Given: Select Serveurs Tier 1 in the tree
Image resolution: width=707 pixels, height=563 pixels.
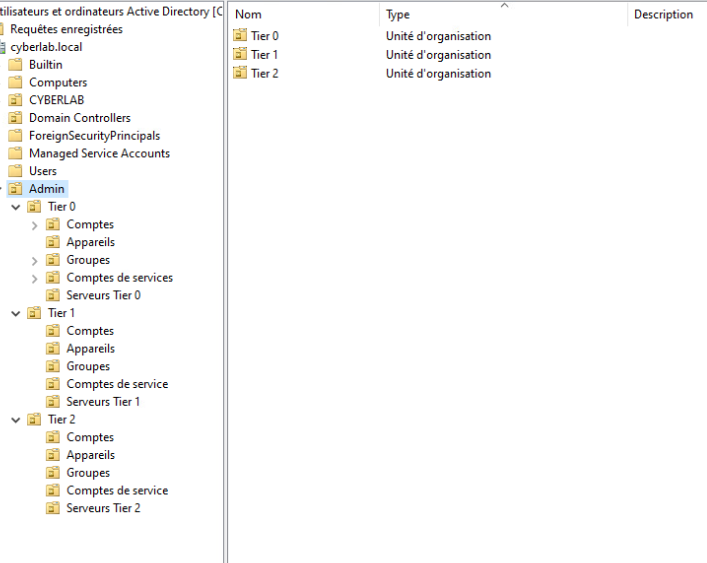Looking at the screenshot, I should [x=103, y=402].
